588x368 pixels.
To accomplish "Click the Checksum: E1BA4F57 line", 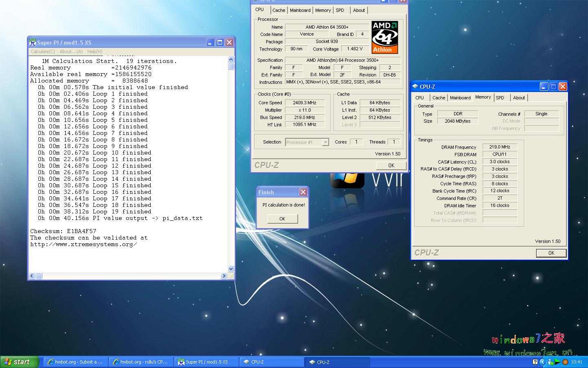I will [63, 231].
